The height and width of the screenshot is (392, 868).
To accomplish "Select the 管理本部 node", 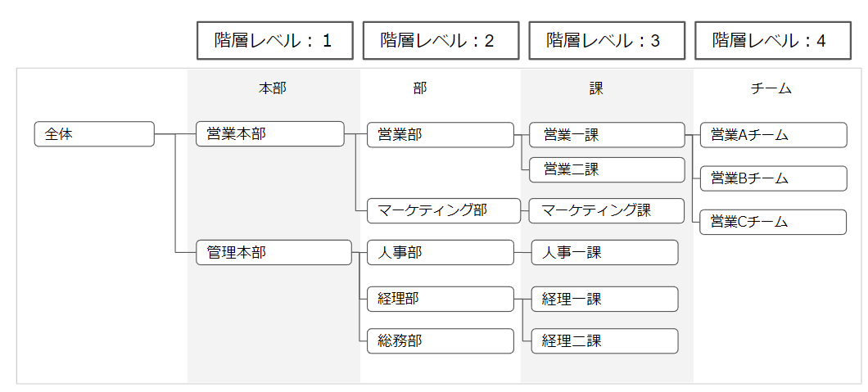I will 274,253.
